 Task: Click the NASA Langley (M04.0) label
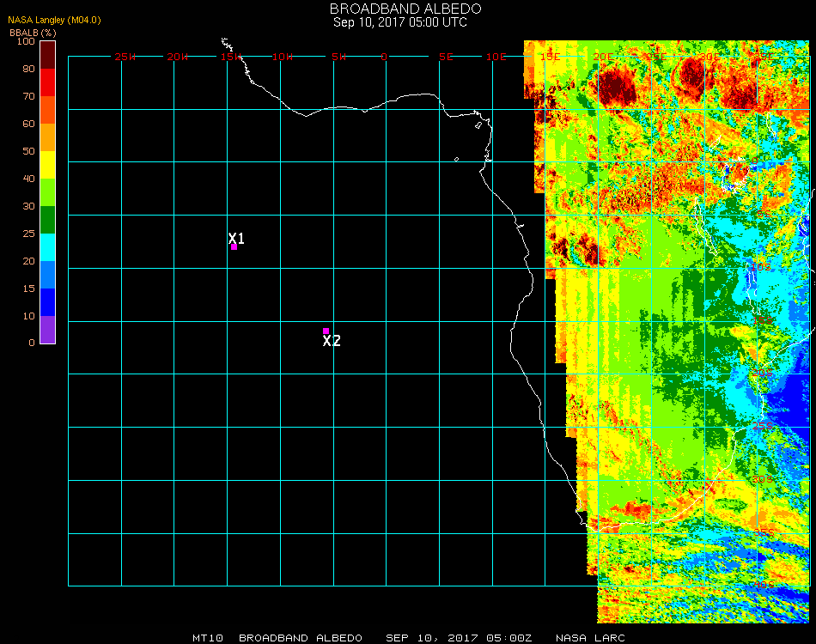click(x=55, y=20)
